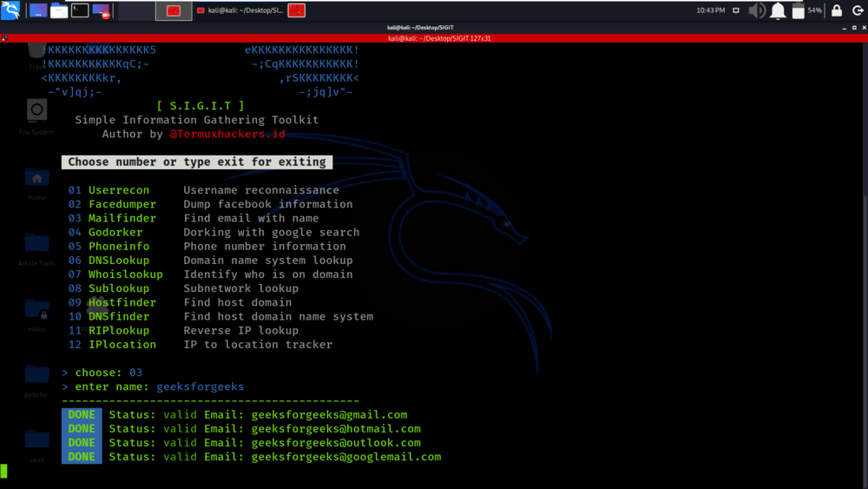
Task: Click the '09 Hostfinder' menu line
Action: point(180,302)
